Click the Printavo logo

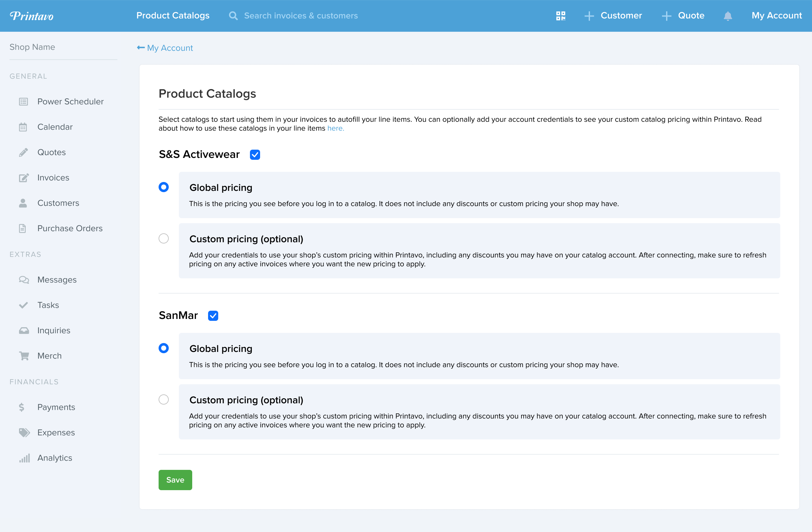tap(31, 16)
